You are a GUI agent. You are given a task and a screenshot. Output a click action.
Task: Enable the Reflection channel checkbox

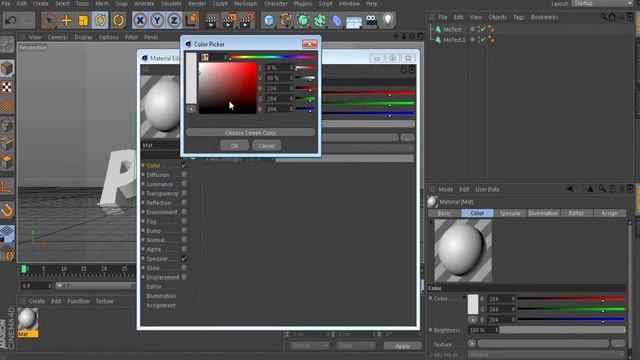(x=184, y=202)
